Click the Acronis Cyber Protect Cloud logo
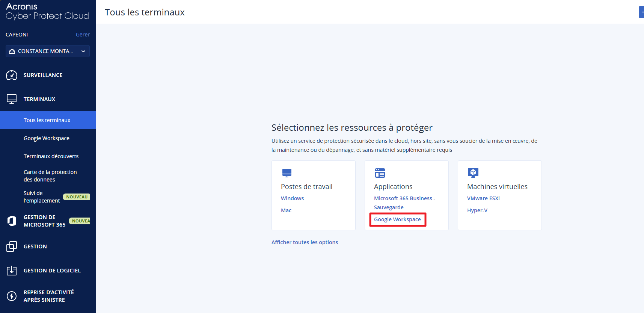Image resolution: width=644 pixels, height=313 pixels. coord(47,11)
